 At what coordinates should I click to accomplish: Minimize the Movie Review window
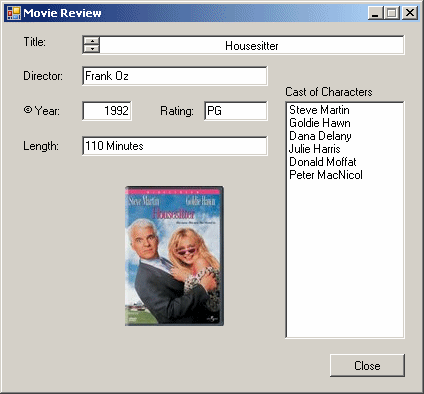(x=376, y=13)
